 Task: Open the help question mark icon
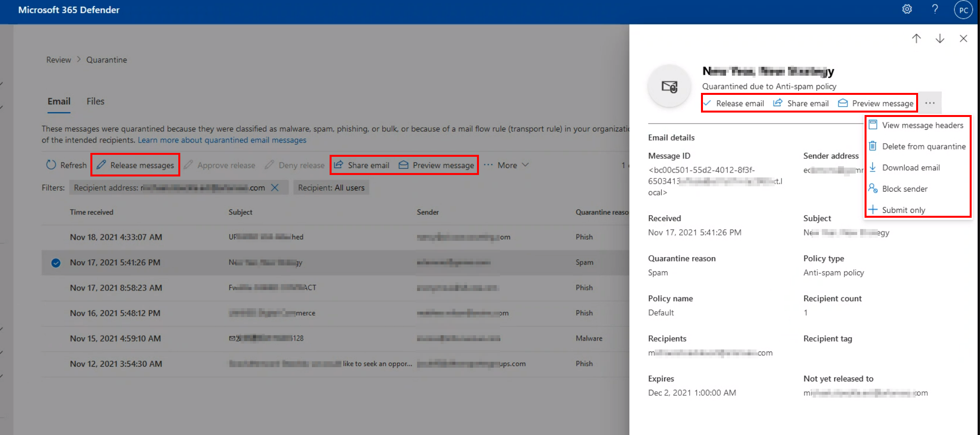coord(935,9)
